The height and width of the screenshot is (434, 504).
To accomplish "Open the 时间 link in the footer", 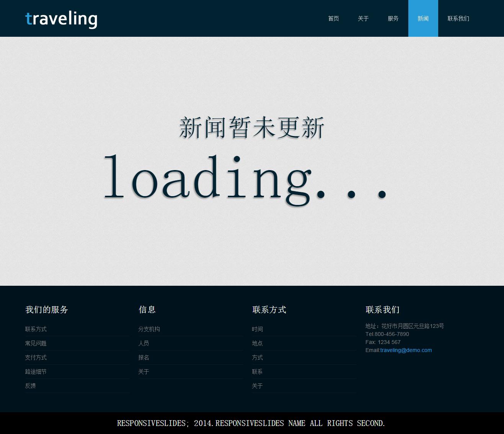I will pyautogui.click(x=258, y=329).
